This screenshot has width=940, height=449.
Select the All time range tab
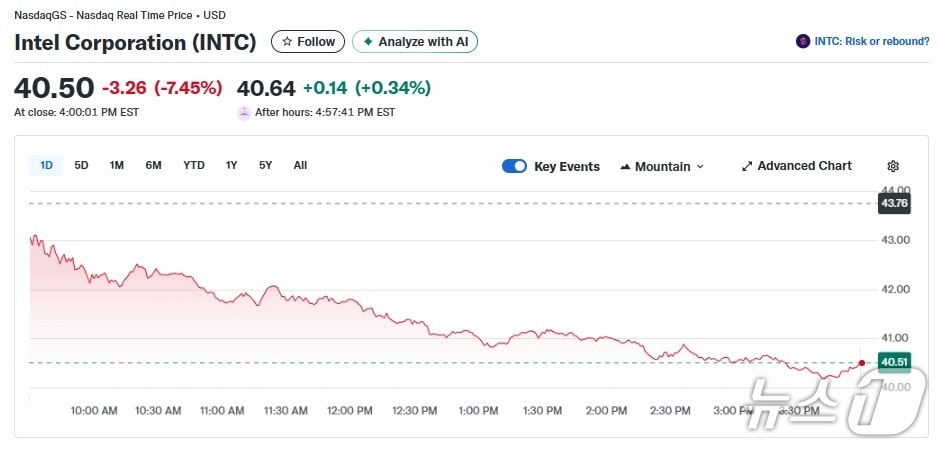click(x=300, y=165)
